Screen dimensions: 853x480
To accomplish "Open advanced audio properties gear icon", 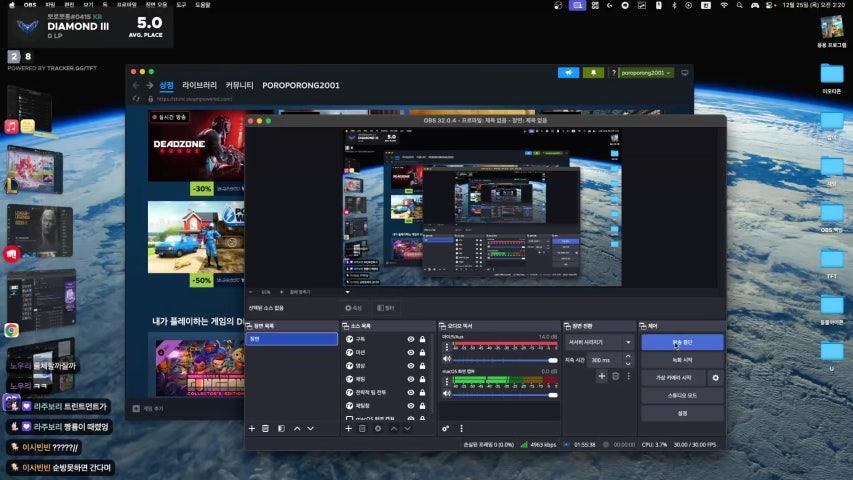I will [446, 428].
